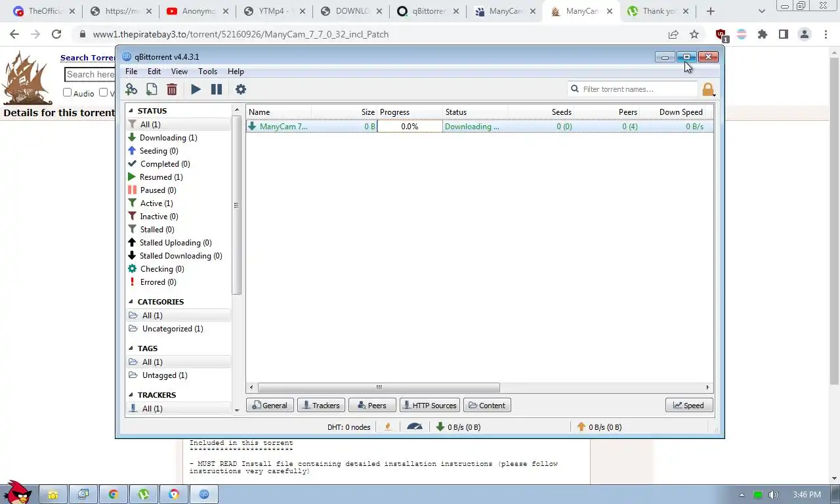This screenshot has height=504, width=840.
Task: Click the green download speed arrow in status bar
Action: click(x=440, y=427)
